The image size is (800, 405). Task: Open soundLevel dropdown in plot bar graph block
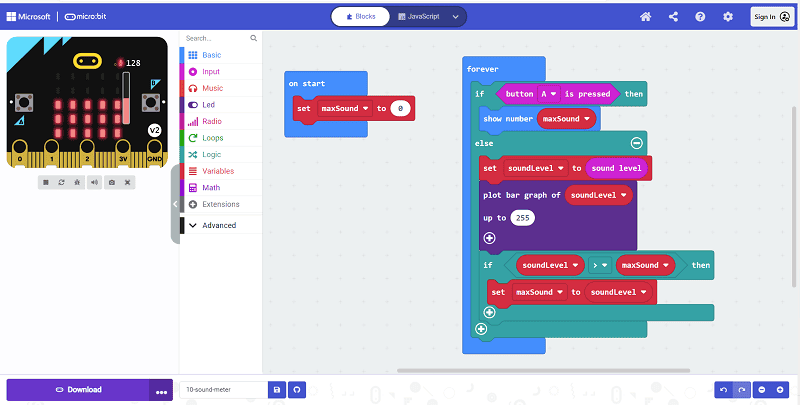tap(598, 195)
